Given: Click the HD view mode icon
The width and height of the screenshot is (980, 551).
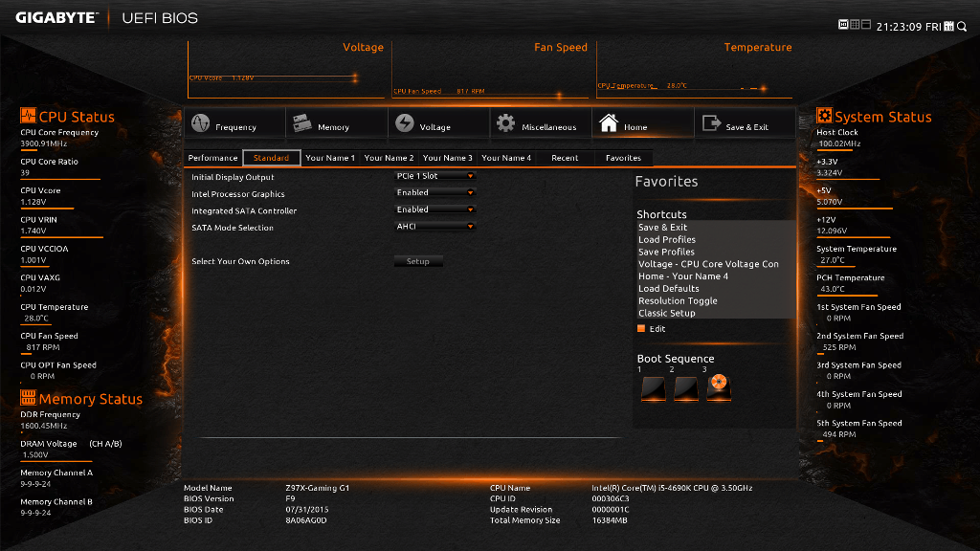Looking at the screenshot, I should pos(843,24).
